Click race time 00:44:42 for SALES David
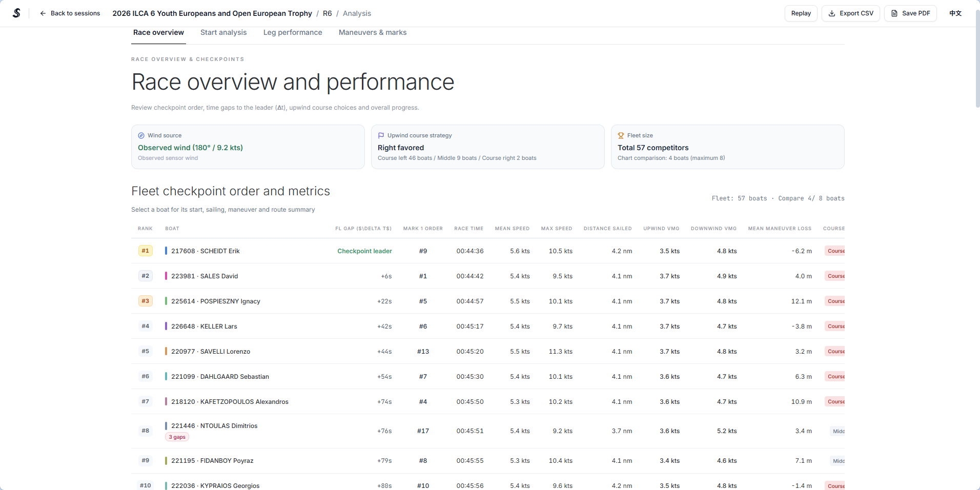The width and height of the screenshot is (980, 490). (470, 276)
